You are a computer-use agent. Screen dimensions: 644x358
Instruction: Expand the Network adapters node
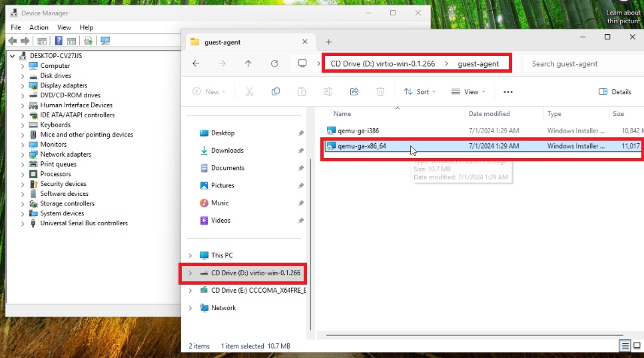23,154
